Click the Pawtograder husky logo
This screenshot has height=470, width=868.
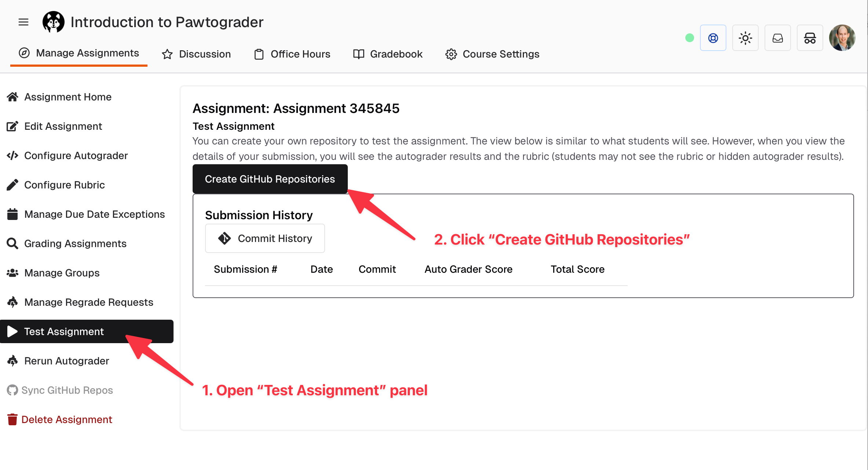point(54,22)
